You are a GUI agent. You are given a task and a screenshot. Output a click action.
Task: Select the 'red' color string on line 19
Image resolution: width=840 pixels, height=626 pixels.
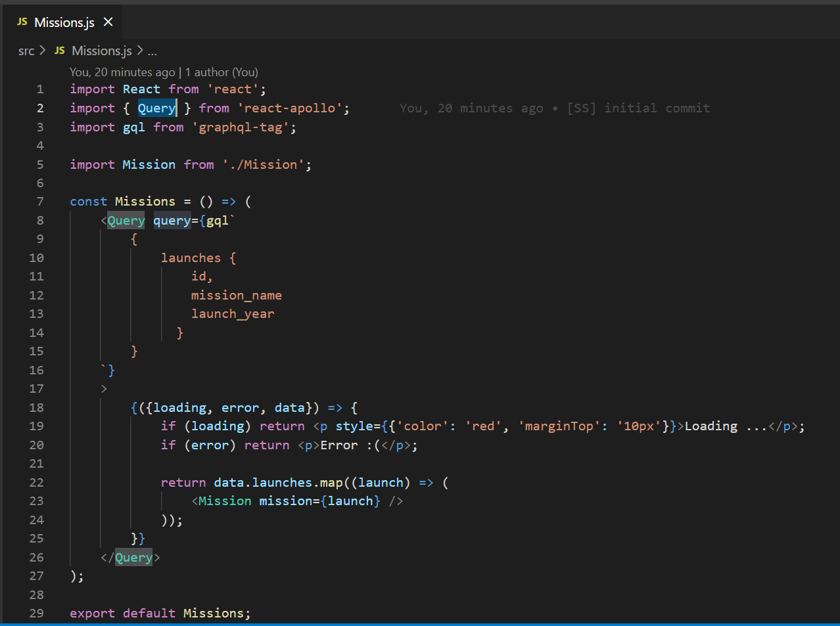pos(482,426)
